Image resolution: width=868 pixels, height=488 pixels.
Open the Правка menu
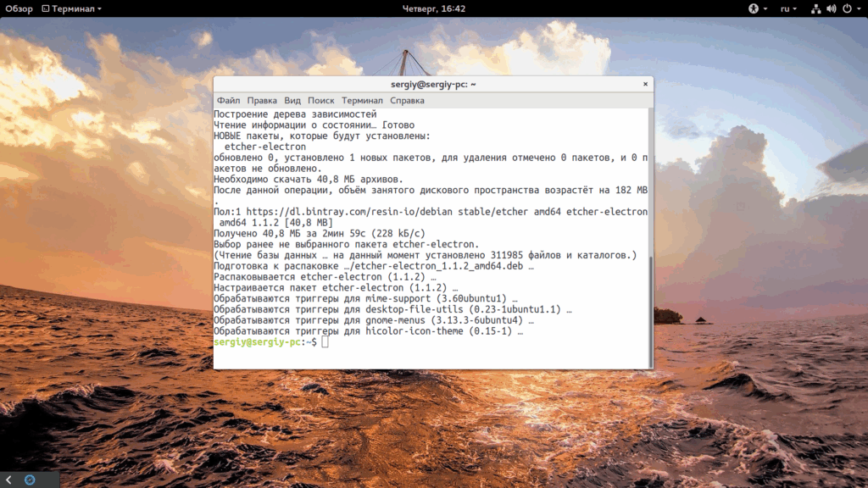click(262, 101)
